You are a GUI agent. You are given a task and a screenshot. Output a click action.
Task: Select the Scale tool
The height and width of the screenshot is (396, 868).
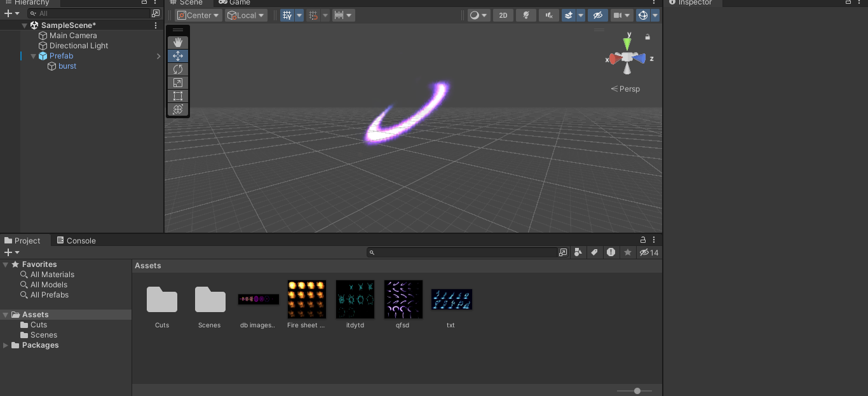(178, 83)
